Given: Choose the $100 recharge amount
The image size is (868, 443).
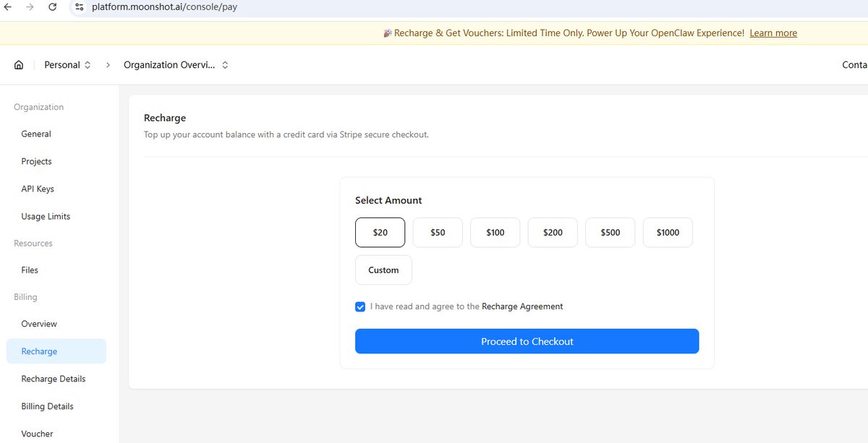Looking at the screenshot, I should (495, 233).
